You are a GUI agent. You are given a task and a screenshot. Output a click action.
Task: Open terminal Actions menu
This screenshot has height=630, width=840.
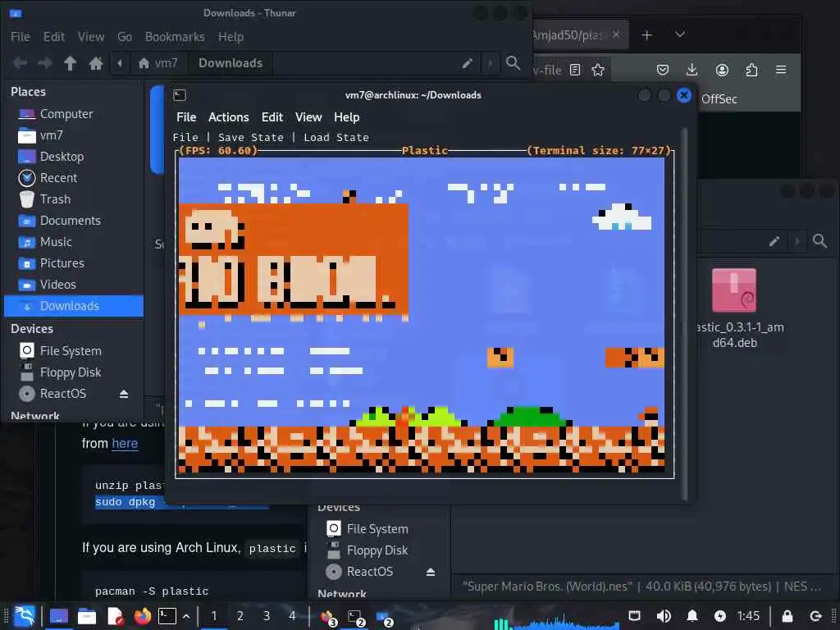pyautogui.click(x=229, y=117)
